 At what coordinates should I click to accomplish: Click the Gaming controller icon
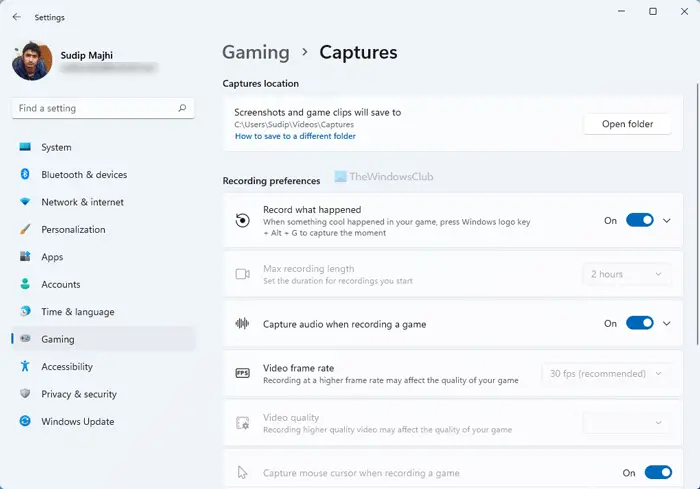(25, 339)
